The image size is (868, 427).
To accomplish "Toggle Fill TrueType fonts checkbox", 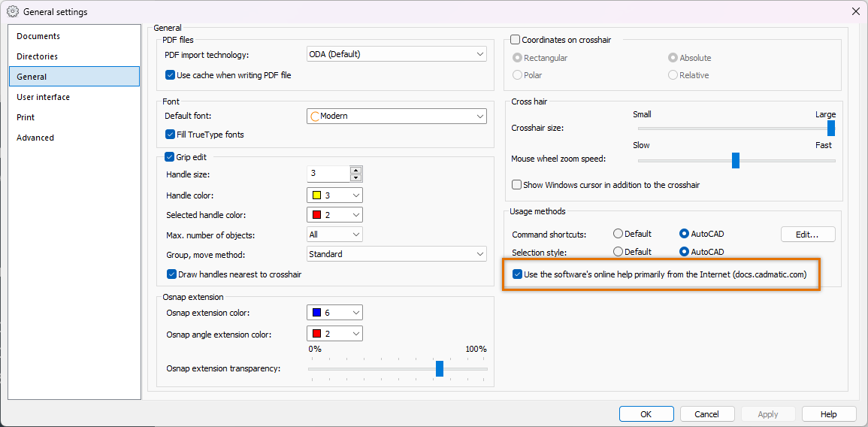I will (171, 135).
